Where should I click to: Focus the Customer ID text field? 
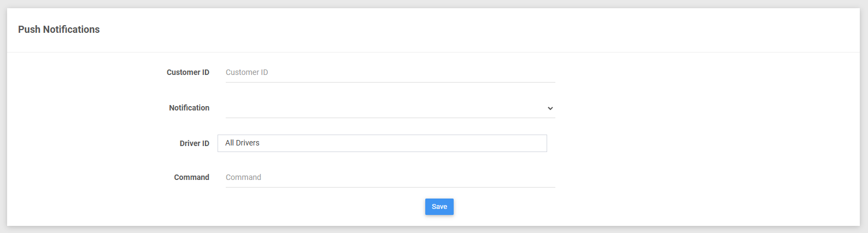(x=390, y=72)
